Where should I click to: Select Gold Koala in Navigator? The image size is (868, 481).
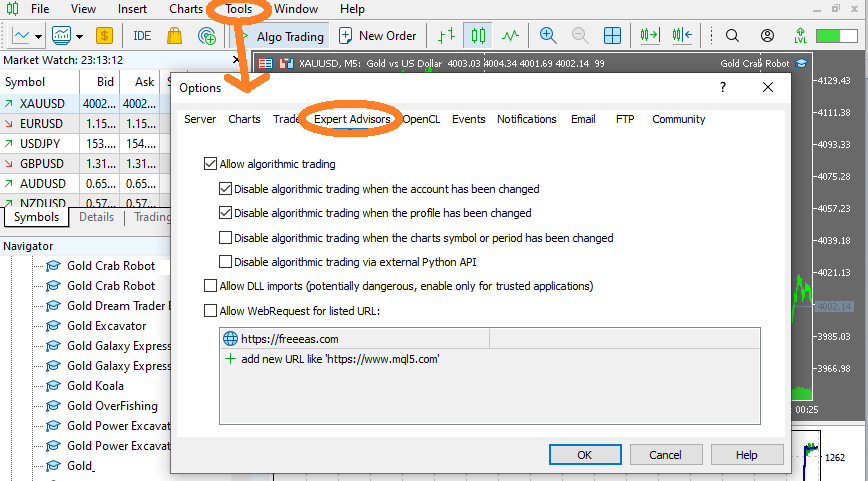pos(95,386)
